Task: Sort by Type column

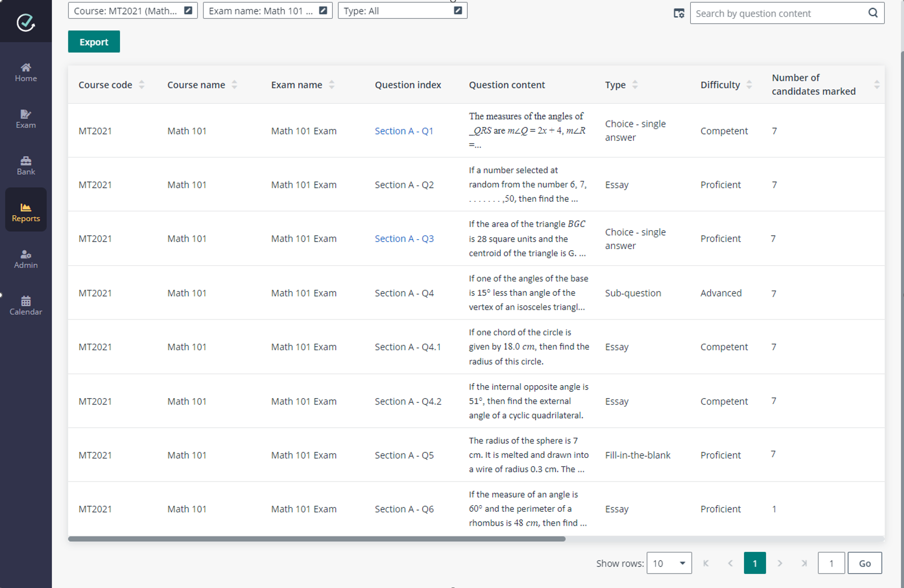Action: click(635, 84)
